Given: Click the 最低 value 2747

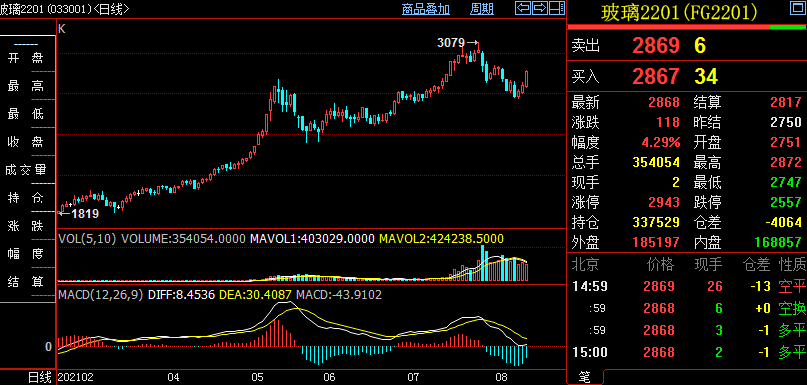Looking at the screenshot, I should pyautogui.click(x=786, y=182).
